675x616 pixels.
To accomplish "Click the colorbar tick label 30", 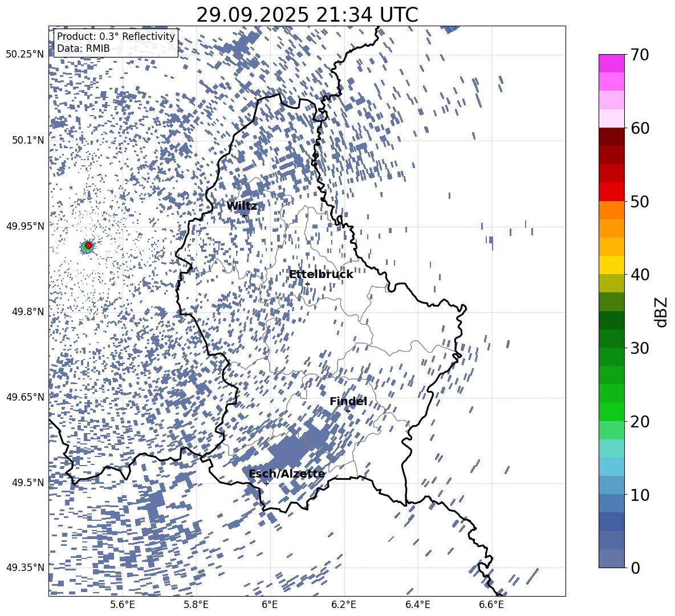I will click(x=640, y=348).
